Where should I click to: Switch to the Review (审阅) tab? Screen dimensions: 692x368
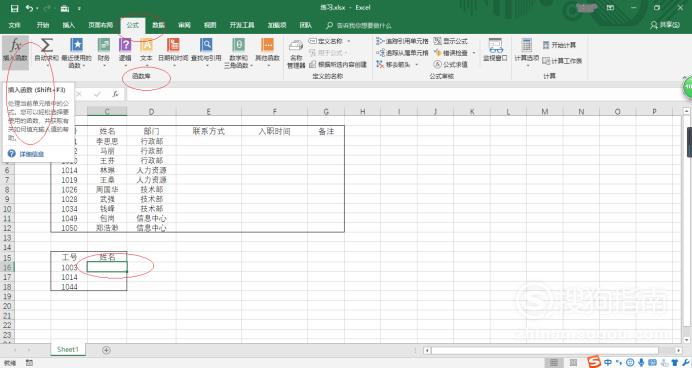pyautogui.click(x=184, y=25)
